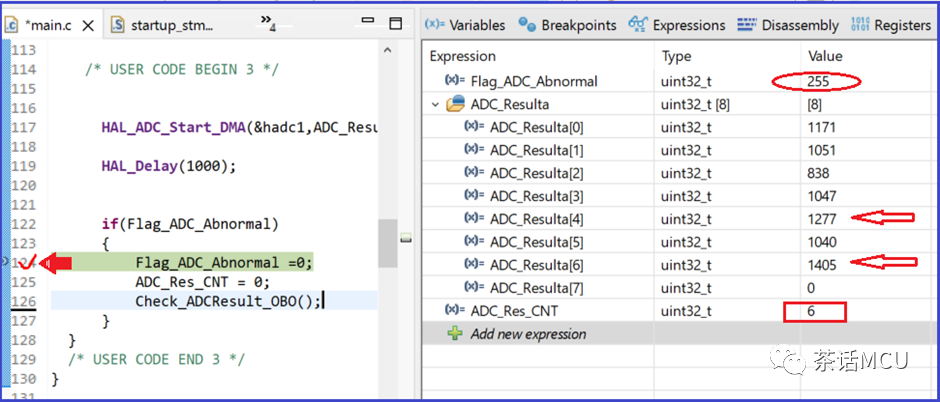
Task: Collapse the ADC_Resulta array tree
Action: 435,104
